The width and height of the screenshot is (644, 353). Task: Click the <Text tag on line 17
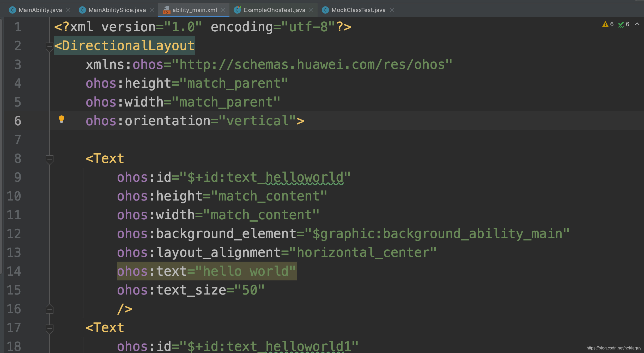coord(105,328)
